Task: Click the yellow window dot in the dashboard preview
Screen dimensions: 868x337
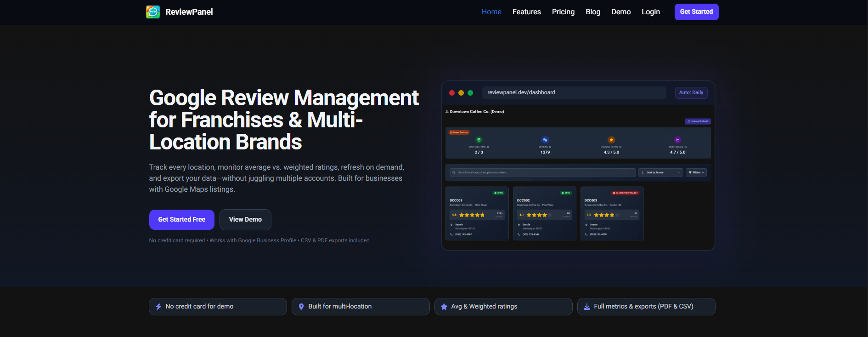Action: click(x=461, y=93)
